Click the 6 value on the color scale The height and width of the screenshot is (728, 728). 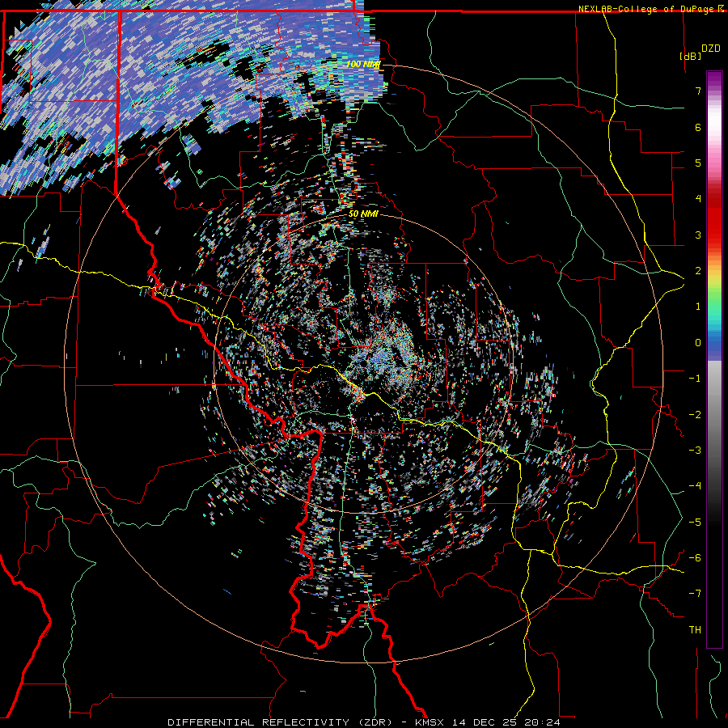tap(698, 127)
